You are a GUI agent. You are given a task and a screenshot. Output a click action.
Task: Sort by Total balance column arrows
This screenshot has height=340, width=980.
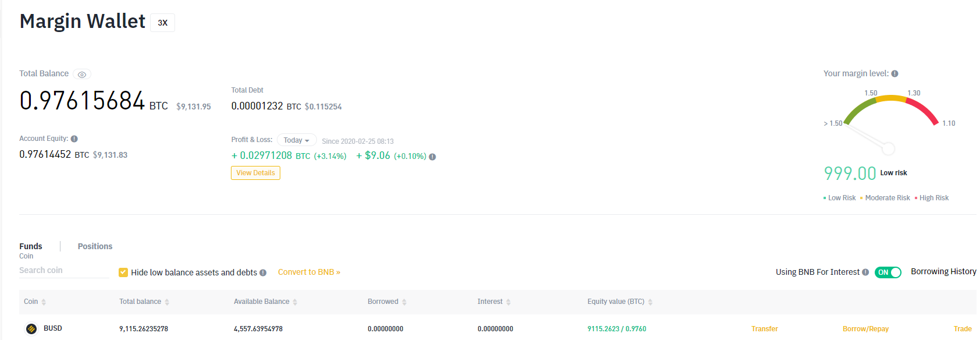[x=167, y=302]
